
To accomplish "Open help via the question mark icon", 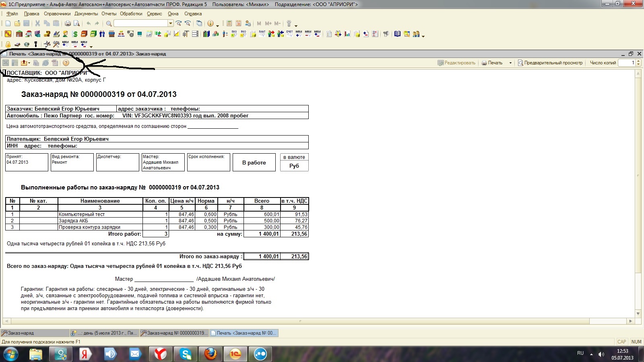I will tap(66, 63).
